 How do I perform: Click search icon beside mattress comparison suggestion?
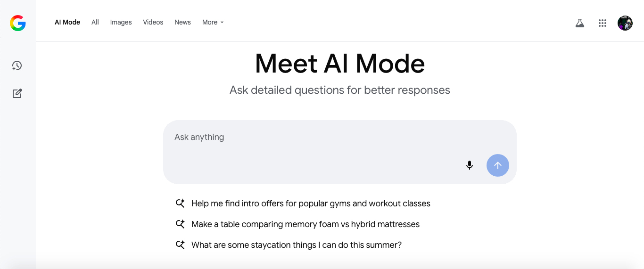(x=180, y=224)
